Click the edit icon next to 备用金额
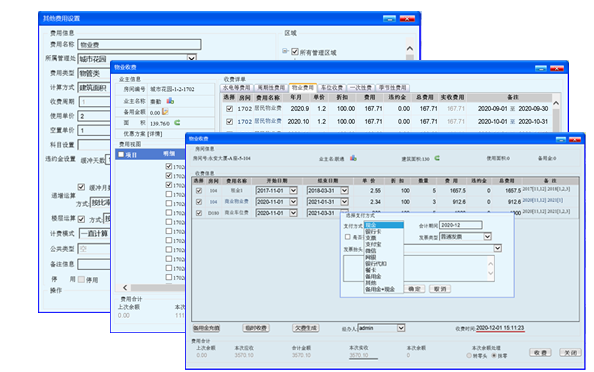The height and width of the screenshot is (372, 594). (165, 112)
